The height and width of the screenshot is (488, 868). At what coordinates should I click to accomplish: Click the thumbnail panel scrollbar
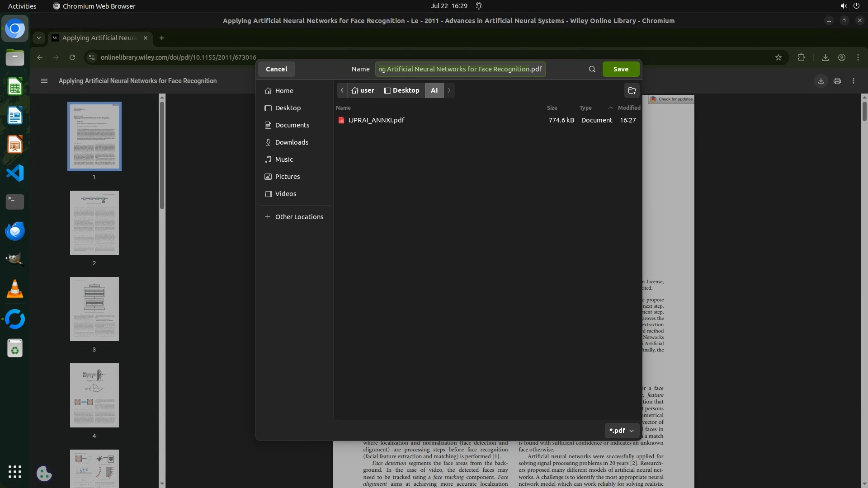click(162, 156)
